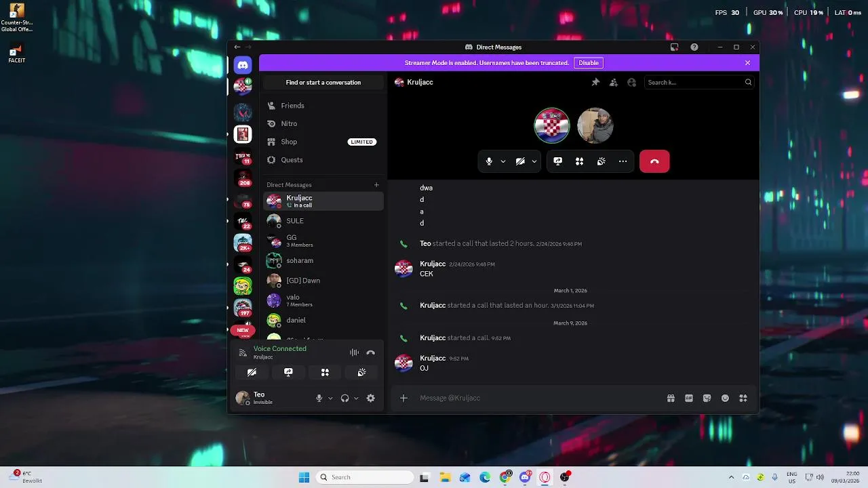Mute microphone beside Teo user panel

319,399
